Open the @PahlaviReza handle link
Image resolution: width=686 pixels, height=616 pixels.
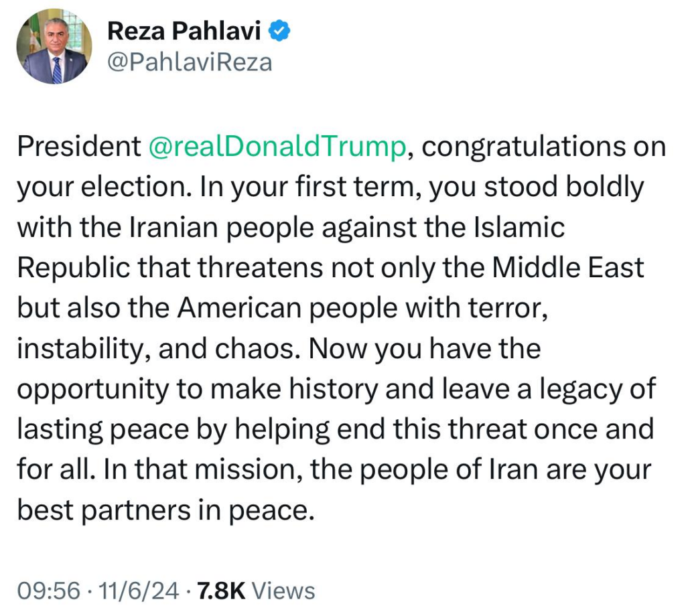(189, 62)
